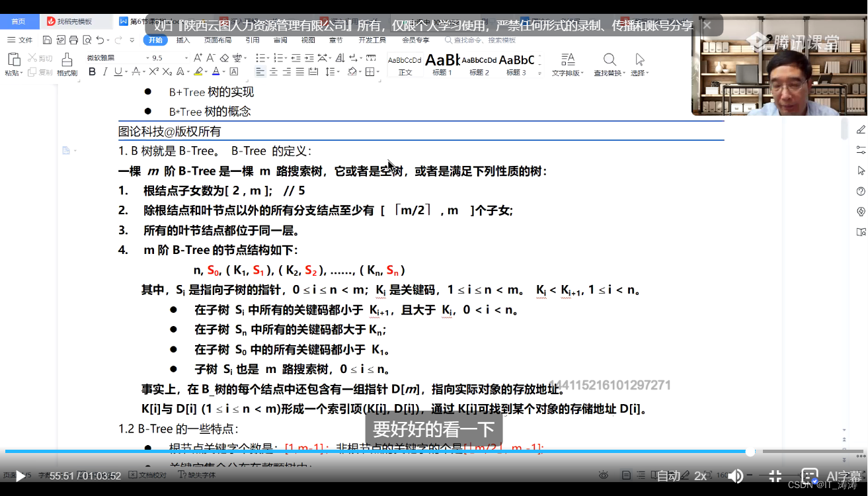
Task: Open the 视图 (View) ribbon tab
Action: (308, 40)
